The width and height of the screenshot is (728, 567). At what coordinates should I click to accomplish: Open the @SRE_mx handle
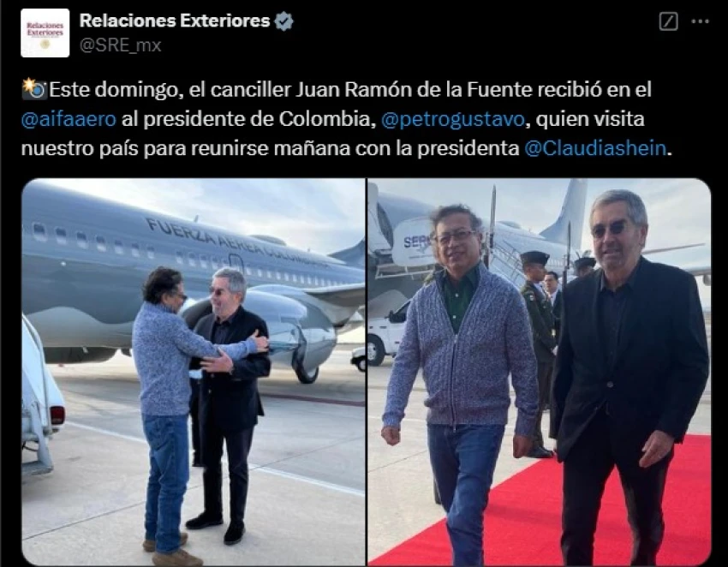point(120,45)
